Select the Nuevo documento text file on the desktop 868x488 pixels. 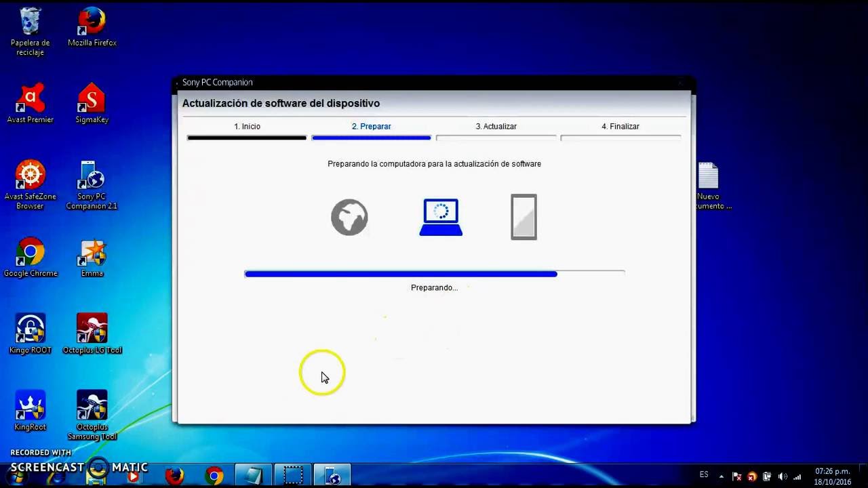[x=712, y=186]
